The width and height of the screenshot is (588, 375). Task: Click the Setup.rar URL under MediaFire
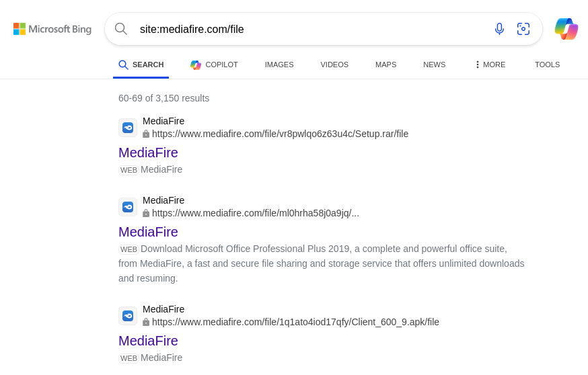280,134
